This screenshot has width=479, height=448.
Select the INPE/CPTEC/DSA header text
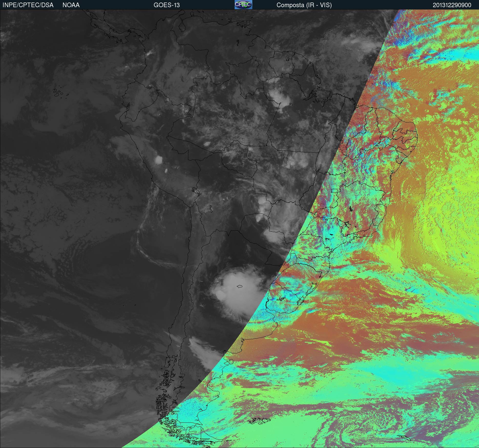[28, 5]
